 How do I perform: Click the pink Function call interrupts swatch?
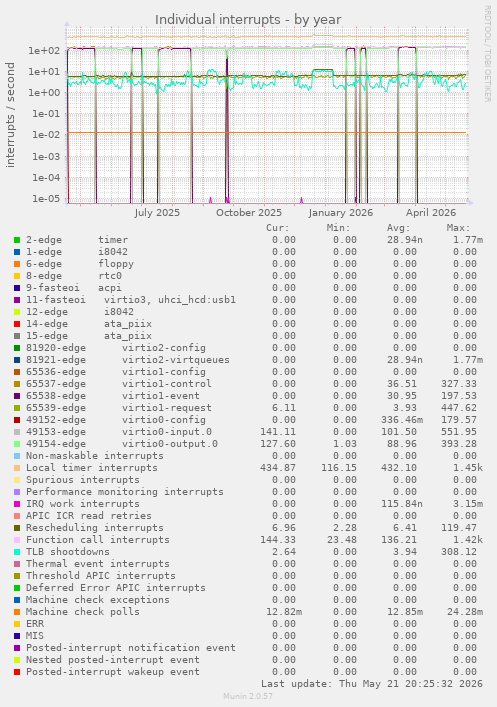tap(17, 540)
